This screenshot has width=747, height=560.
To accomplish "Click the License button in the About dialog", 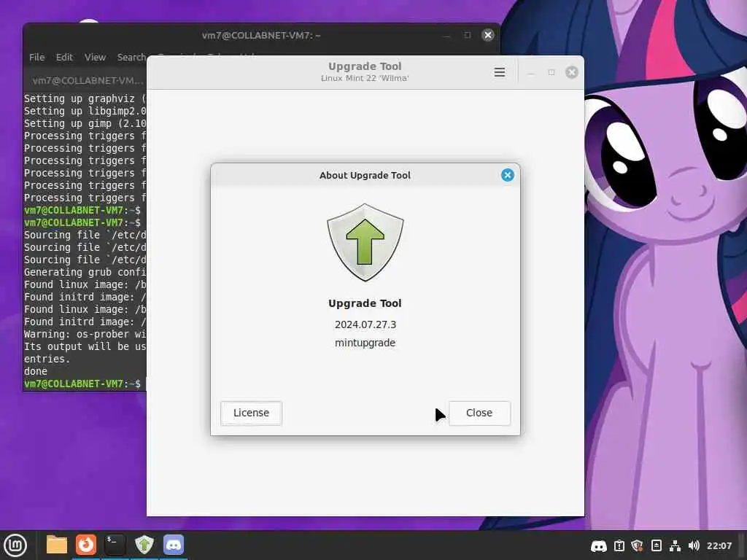I will (x=251, y=413).
